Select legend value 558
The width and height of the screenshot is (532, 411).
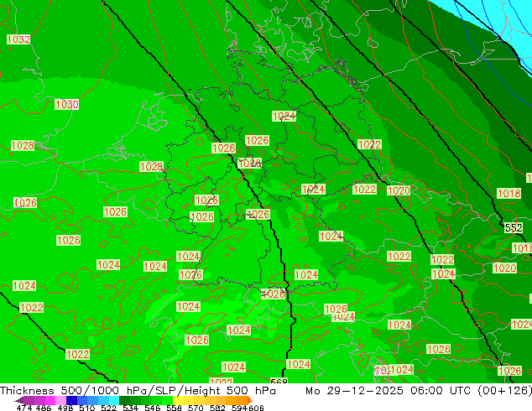(x=174, y=408)
